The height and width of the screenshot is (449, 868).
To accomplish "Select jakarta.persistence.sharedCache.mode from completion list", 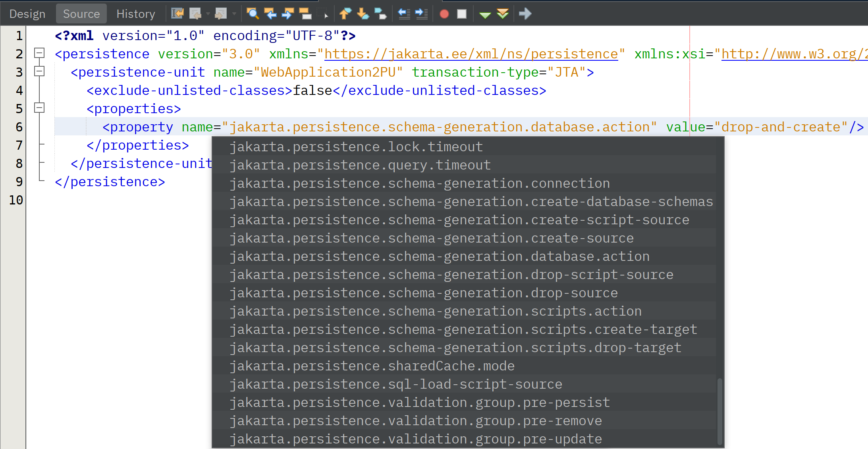I will (x=372, y=366).
